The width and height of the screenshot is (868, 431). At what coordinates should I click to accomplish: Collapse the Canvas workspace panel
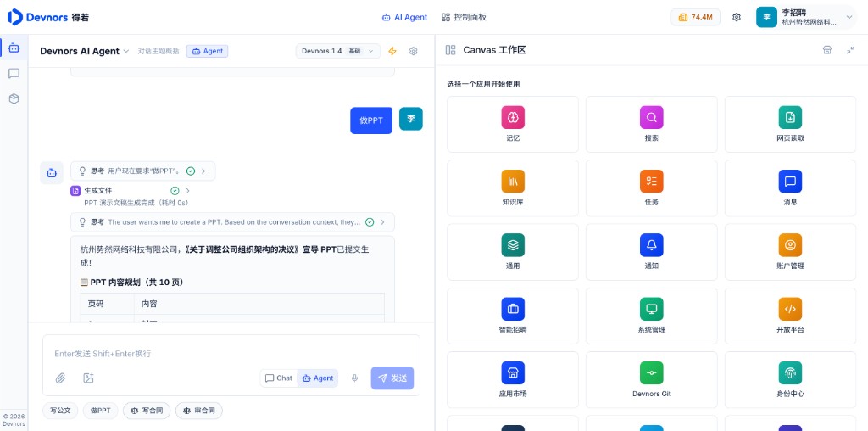850,50
